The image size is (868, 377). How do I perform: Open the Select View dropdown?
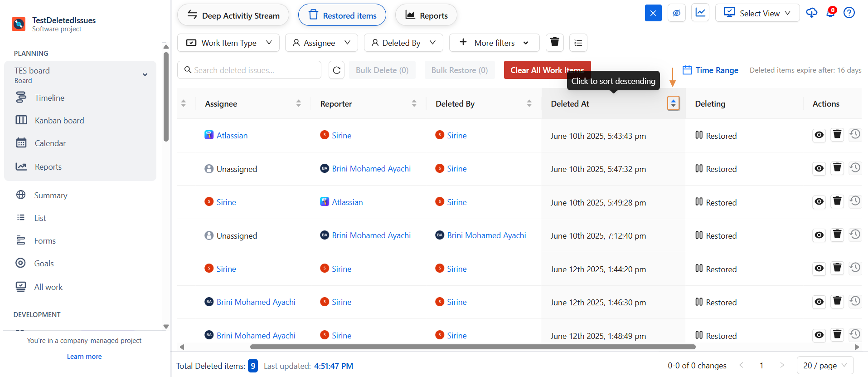tap(757, 13)
